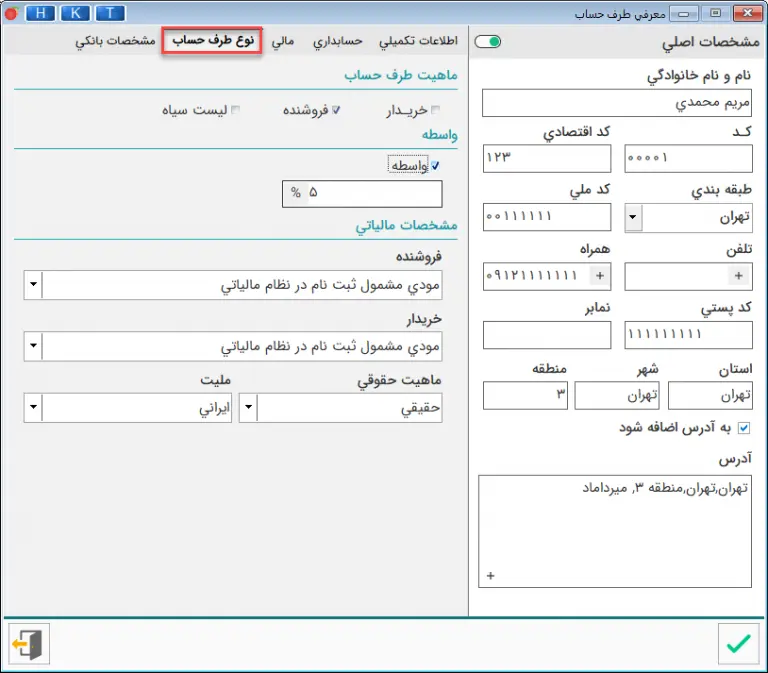Select نوع طرف حساب tab

click(212, 41)
